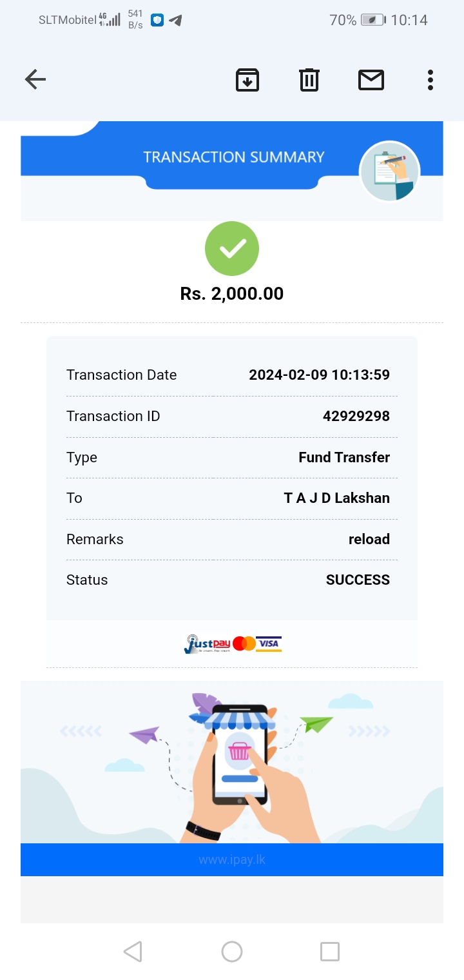
Task: Tap the green success checkmark icon
Action: [232, 249]
